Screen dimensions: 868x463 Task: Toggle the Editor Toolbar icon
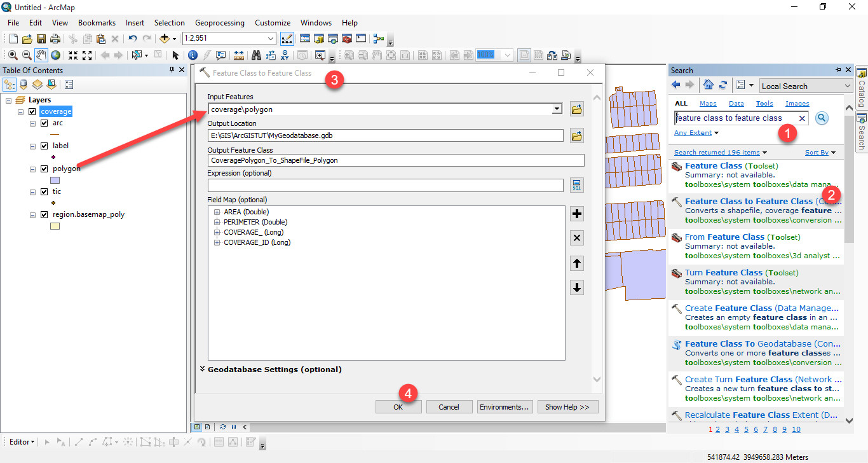[287, 39]
